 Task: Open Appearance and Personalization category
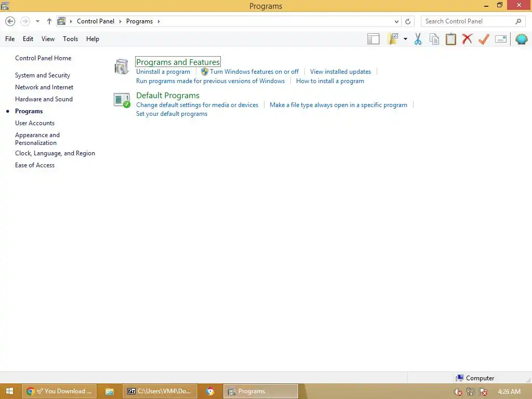37,139
